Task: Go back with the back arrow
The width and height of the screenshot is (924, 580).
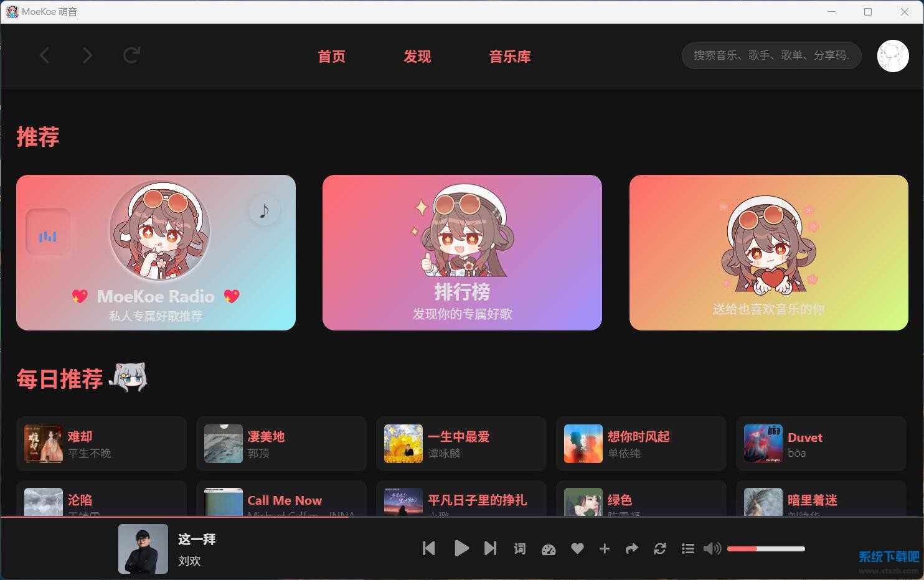Action: pos(44,55)
